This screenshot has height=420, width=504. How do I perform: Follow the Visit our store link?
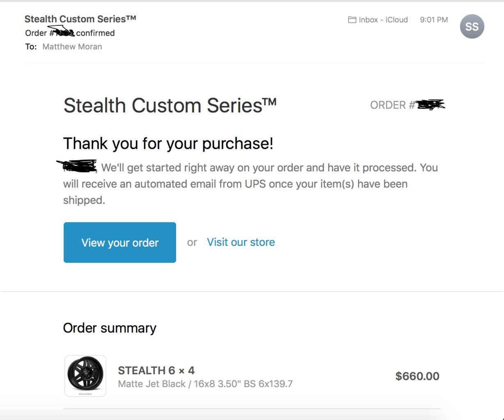coord(241,242)
